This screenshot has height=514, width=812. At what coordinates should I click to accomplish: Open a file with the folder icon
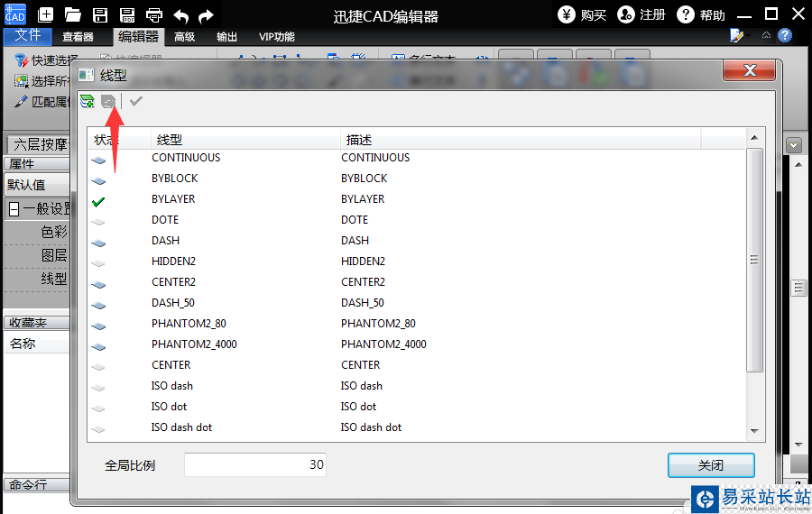tap(72, 15)
